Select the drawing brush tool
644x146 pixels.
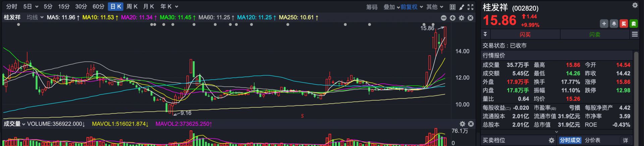(x=462, y=7)
